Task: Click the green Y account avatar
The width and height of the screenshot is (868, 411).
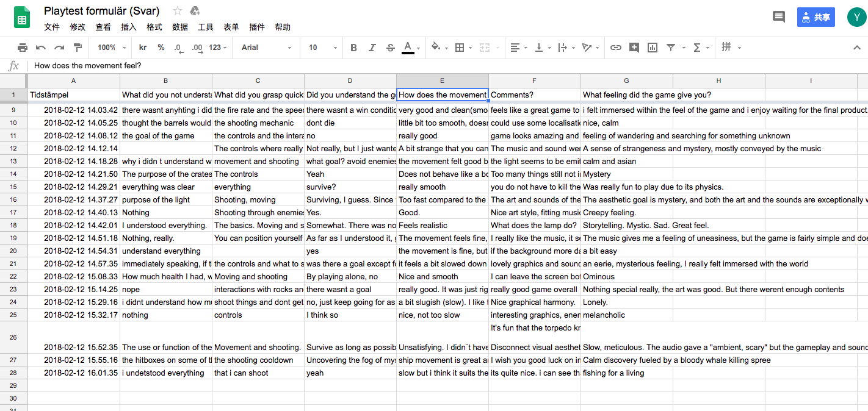Action: click(856, 17)
